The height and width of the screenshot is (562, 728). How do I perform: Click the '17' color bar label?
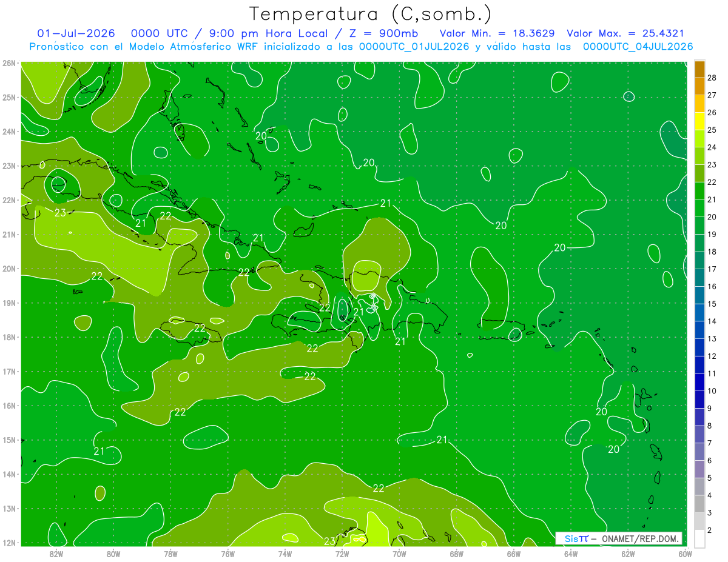[712, 269]
